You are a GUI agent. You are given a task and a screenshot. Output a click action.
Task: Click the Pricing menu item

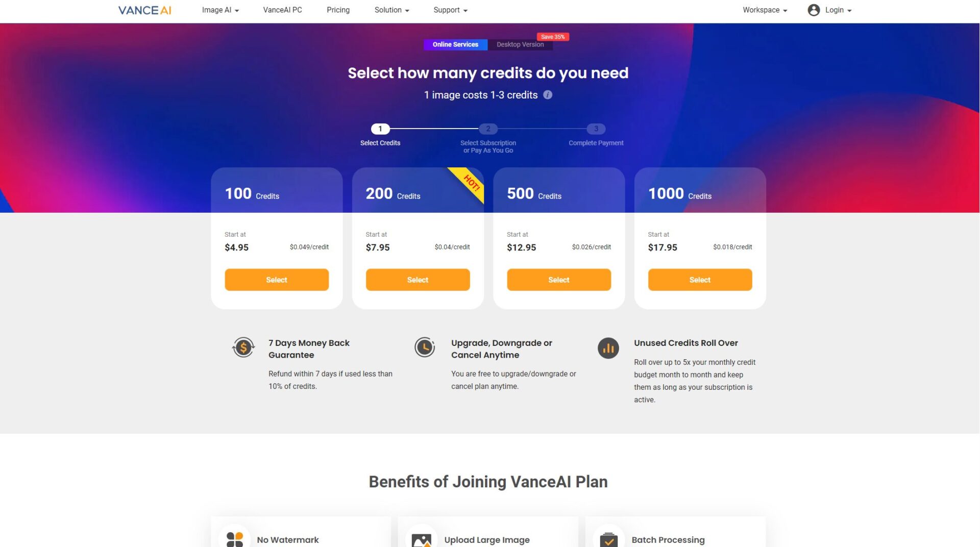click(338, 10)
